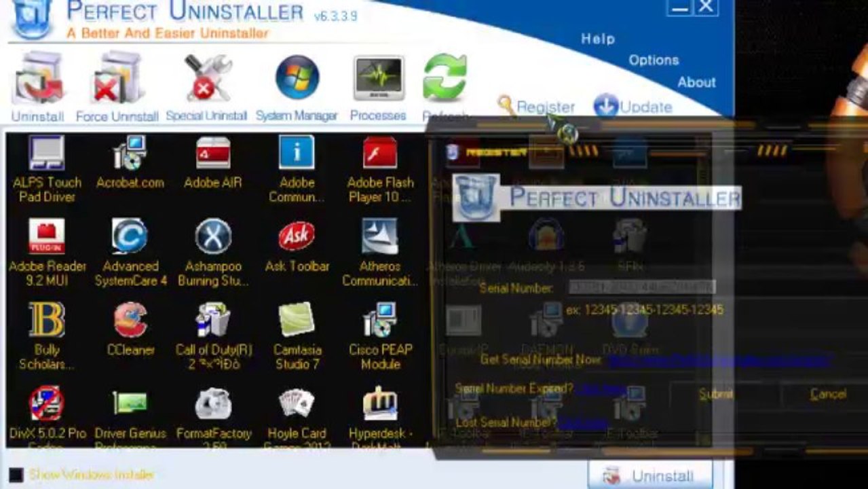The height and width of the screenshot is (489, 868).
Task: Open the Options menu
Action: click(654, 60)
